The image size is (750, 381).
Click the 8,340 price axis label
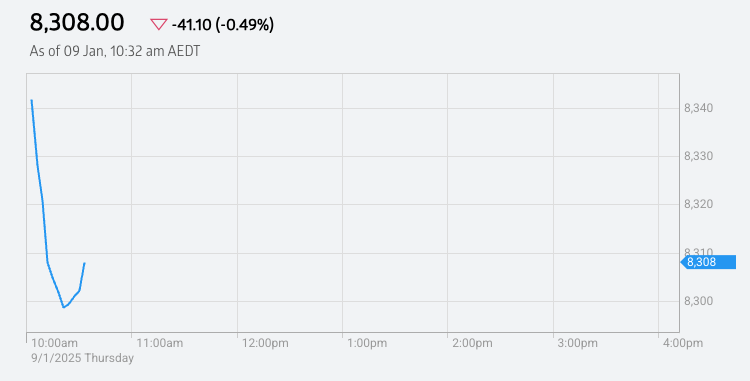[x=698, y=109]
